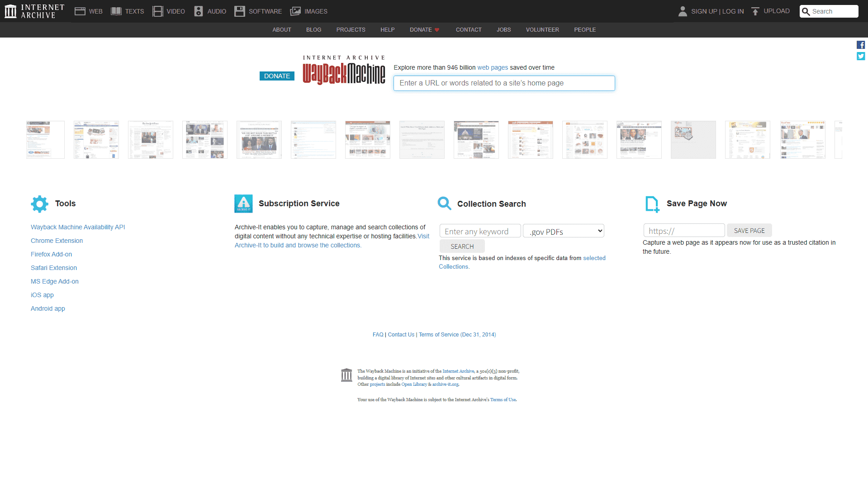This screenshot has width=868, height=488.
Task: Open the Internet Archive logo home link
Action: point(34,11)
